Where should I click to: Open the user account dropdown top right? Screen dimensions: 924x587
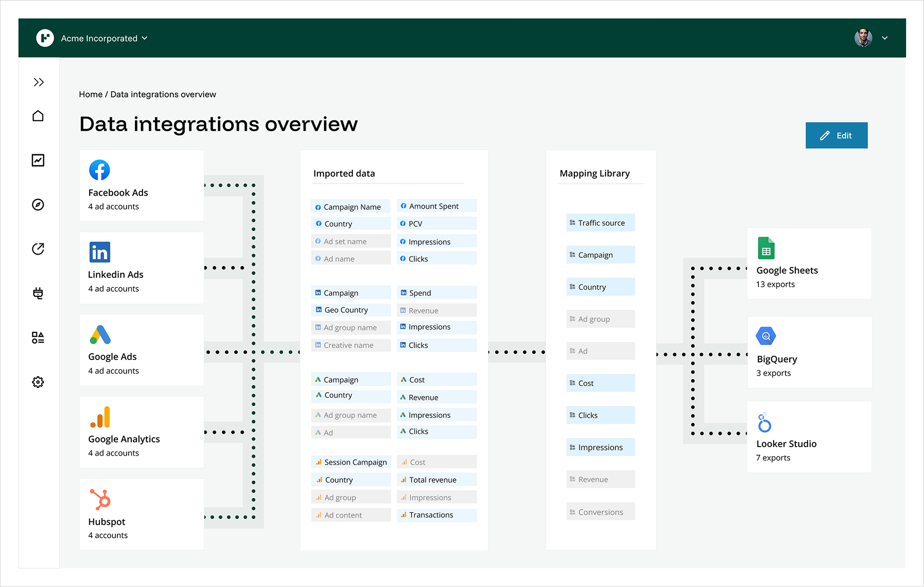[885, 38]
